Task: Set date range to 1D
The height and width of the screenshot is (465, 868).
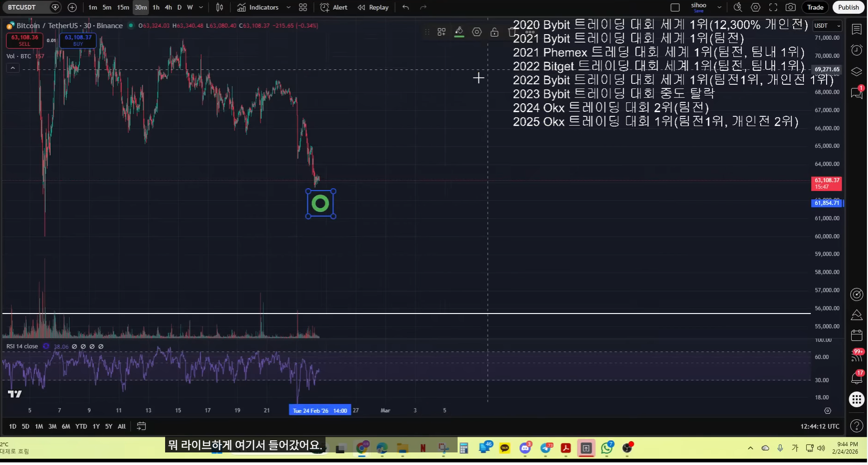Action: pos(13,426)
